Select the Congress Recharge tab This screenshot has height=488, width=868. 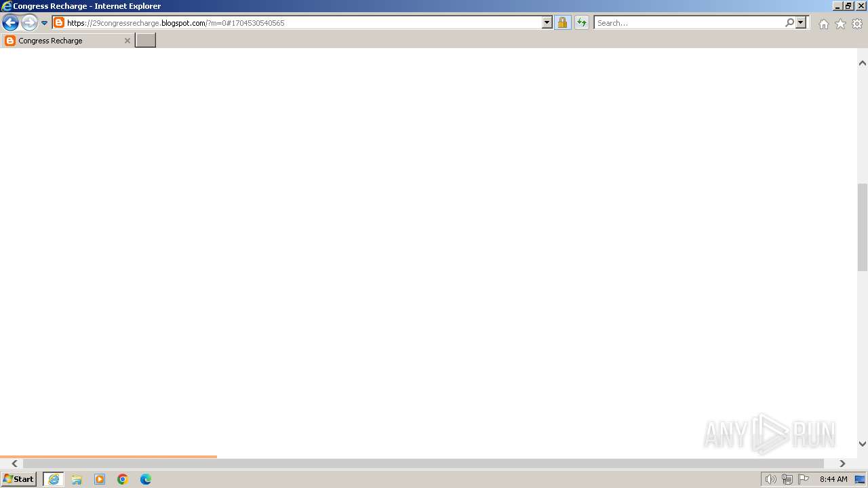(67, 41)
